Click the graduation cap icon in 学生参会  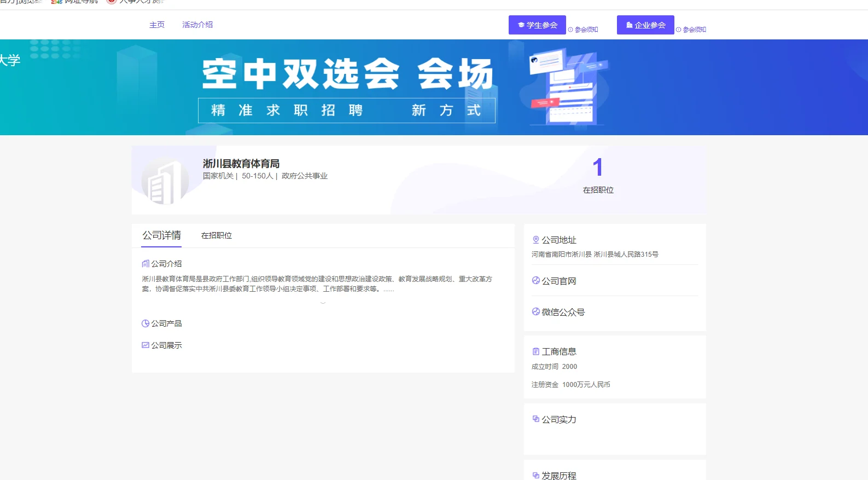point(521,25)
